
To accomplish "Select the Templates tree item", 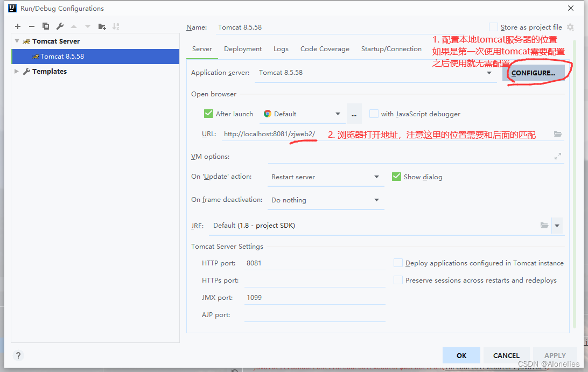I will (x=50, y=71).
